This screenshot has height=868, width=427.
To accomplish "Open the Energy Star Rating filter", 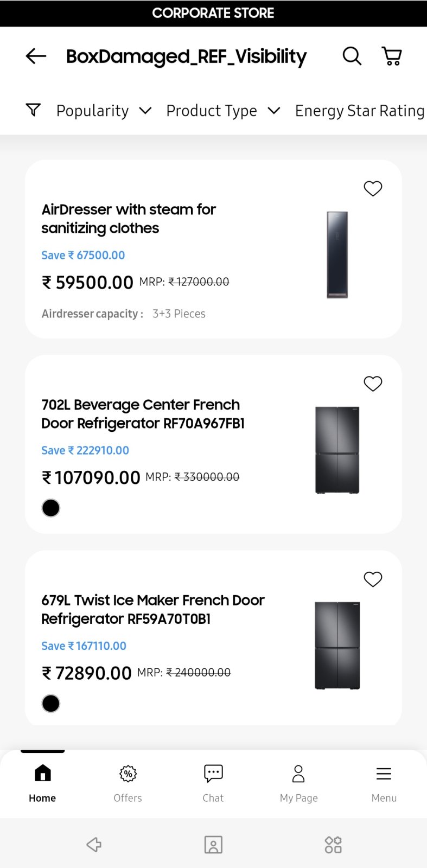I will 359,111.
